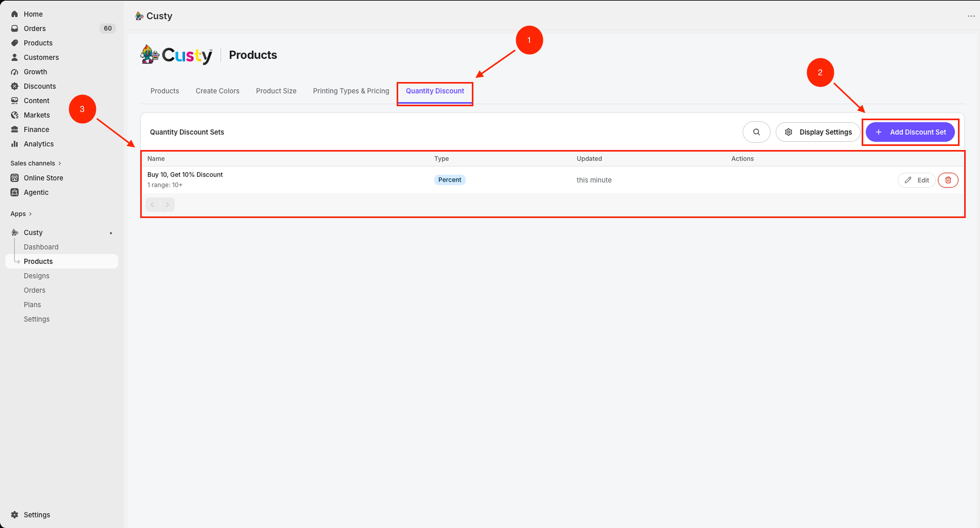Open the three-dot menu at top right

point(971,16)
